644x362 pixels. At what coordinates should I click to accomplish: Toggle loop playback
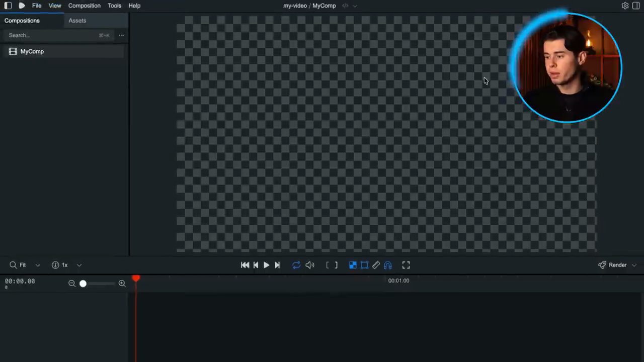[x=296, y=265]
